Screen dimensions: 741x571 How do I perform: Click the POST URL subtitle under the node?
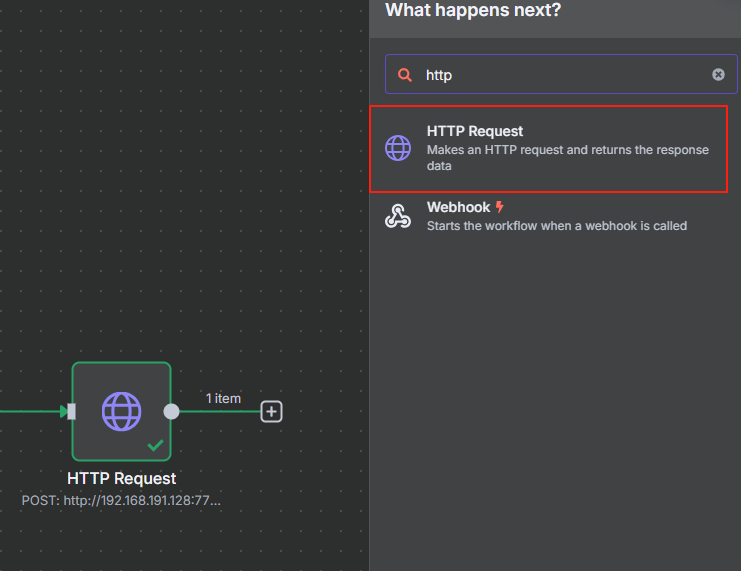[x=121, y=501]
